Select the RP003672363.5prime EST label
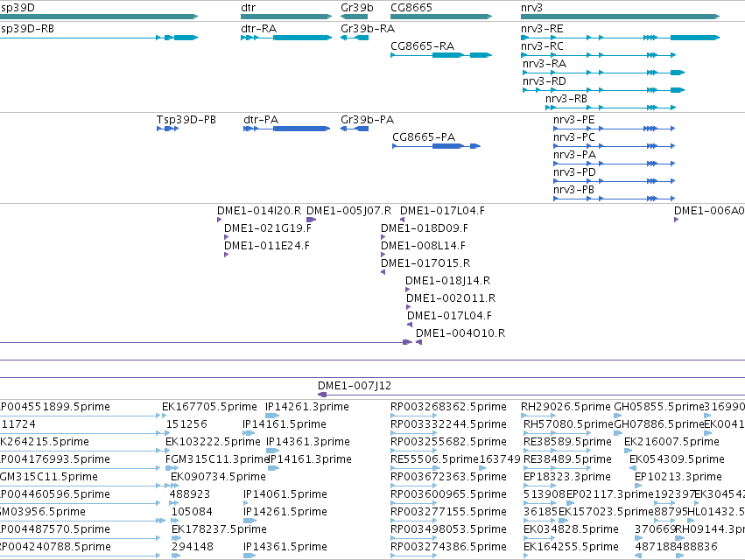The image size is (745, 560). click(448, 477)
